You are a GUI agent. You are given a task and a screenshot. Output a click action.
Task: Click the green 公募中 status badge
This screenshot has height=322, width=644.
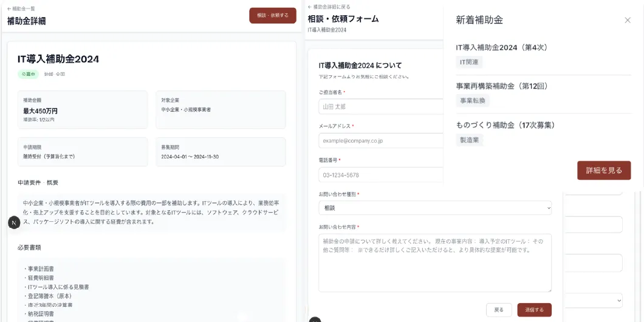(x=28, y=74)
